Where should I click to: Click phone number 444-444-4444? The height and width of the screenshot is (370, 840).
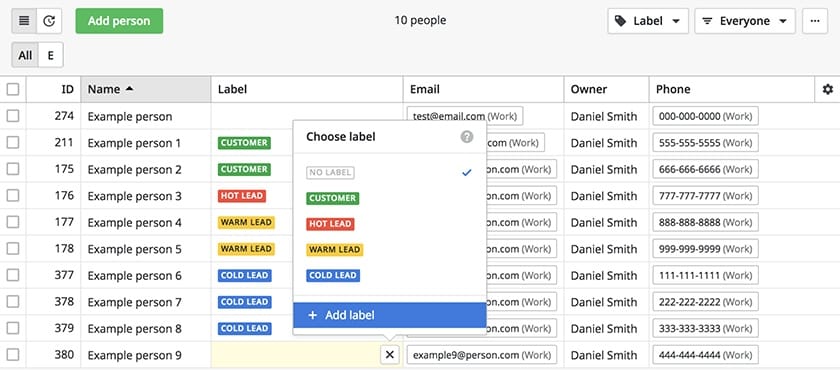pyautogui.click(x=706, y=355)
